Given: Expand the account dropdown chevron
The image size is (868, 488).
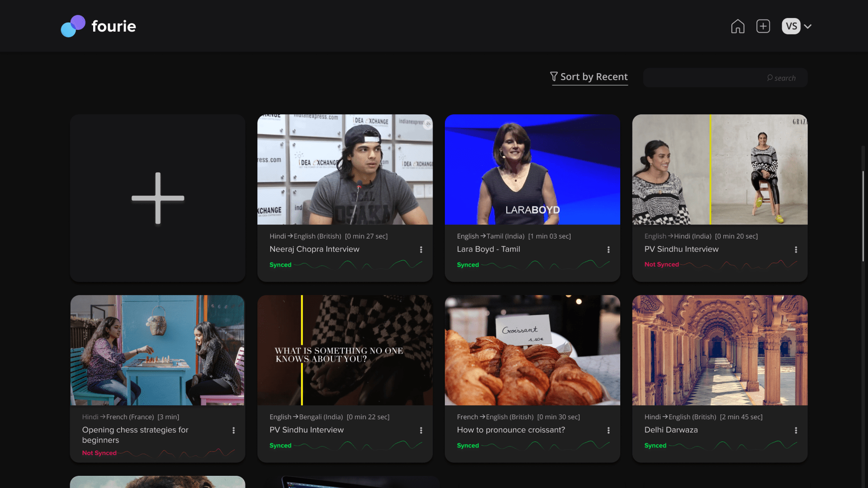Looking at the screenshot, I should 808,26.
